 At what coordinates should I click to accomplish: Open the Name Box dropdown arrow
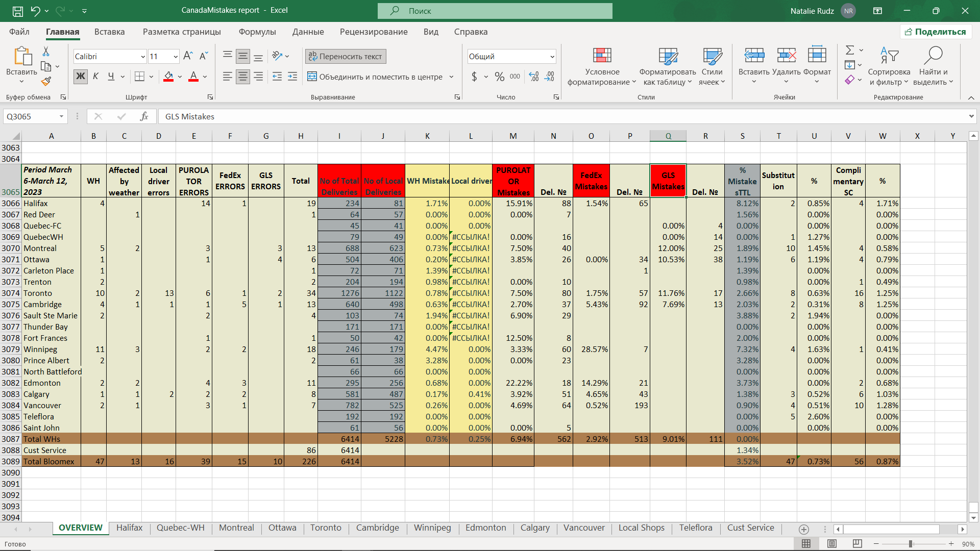pyautogui.click(x=61, y=116)
